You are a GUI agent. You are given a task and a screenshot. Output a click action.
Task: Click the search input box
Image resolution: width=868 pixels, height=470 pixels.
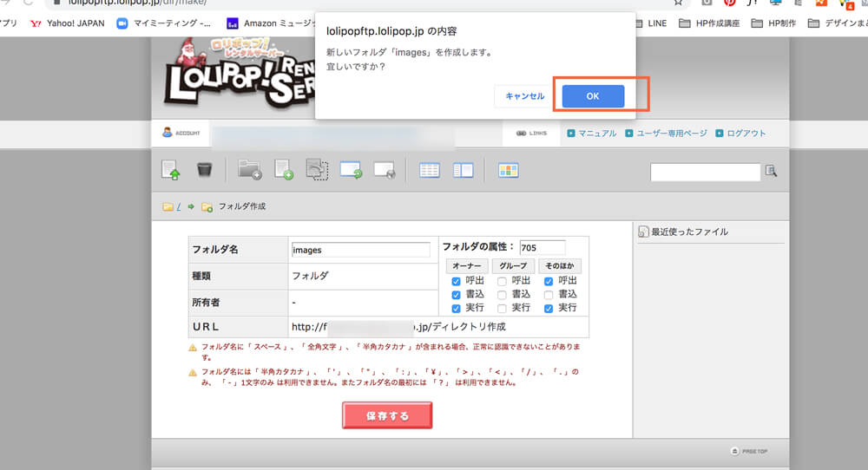coord(705,172)
